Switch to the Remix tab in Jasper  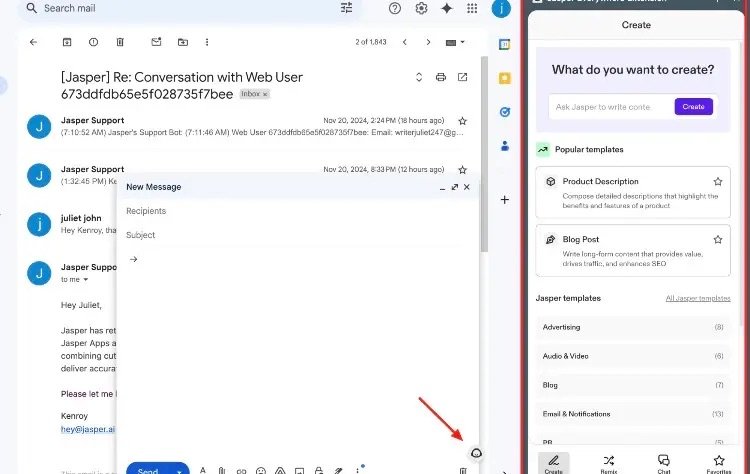pyautogui.click(x=608, y=463)
